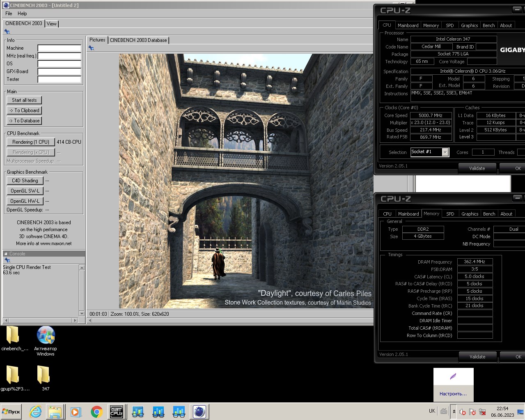Screen dimensions: 525x420
Task: Open the Bench tab in upper CPU-Z window
Action: tap(488, 25)
